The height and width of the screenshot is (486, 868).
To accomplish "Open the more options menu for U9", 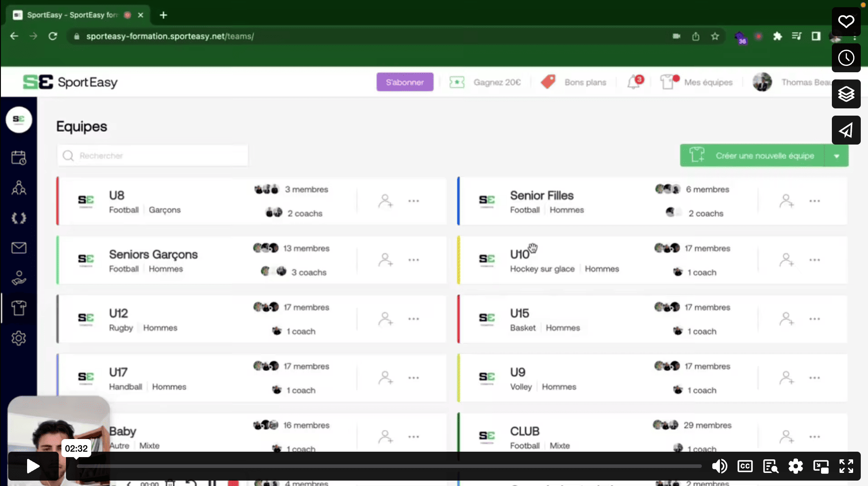I will pyautogui.click(x=815, y=378).
